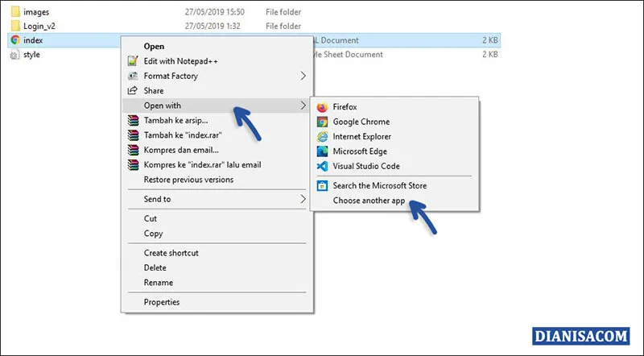
Task: Click WinRAR icon beside Kompres ke "index.rar" lalu email
Action: coord(133,165)
